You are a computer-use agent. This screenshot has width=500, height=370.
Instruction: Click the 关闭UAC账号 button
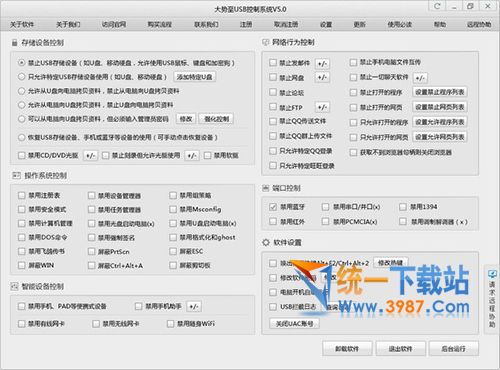(294, 323)
